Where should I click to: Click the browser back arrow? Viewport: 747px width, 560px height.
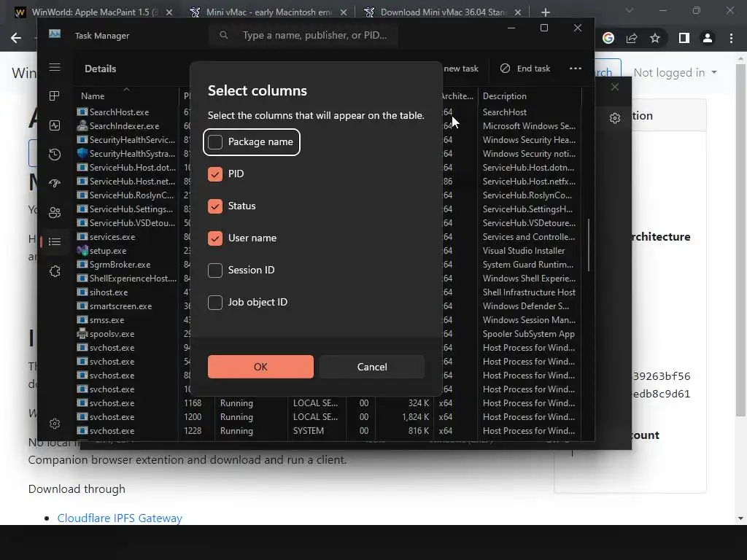tap(16, 38)
